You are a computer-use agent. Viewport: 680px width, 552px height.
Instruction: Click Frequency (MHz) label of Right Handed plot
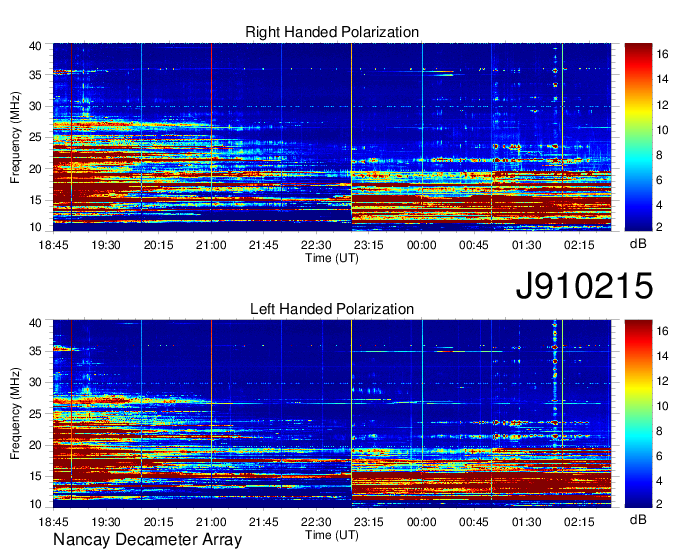click(x=15, y=137)
